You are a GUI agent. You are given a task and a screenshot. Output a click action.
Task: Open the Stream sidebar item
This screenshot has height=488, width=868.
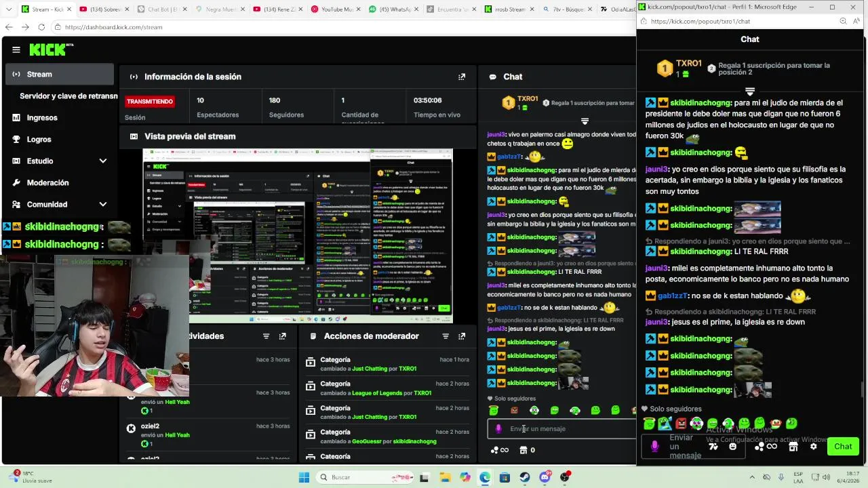point(60,74)
